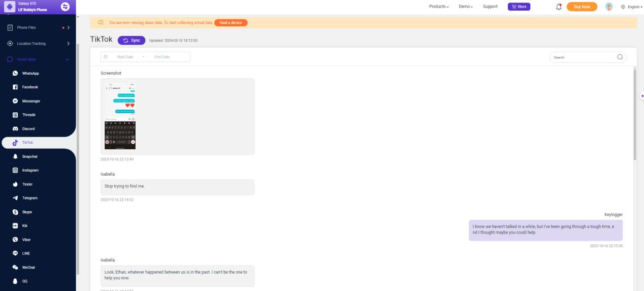Collapse the Social Apps section
Image resolution: width=644 pixels, height=291 pixels.
click(x=38, y=60)
